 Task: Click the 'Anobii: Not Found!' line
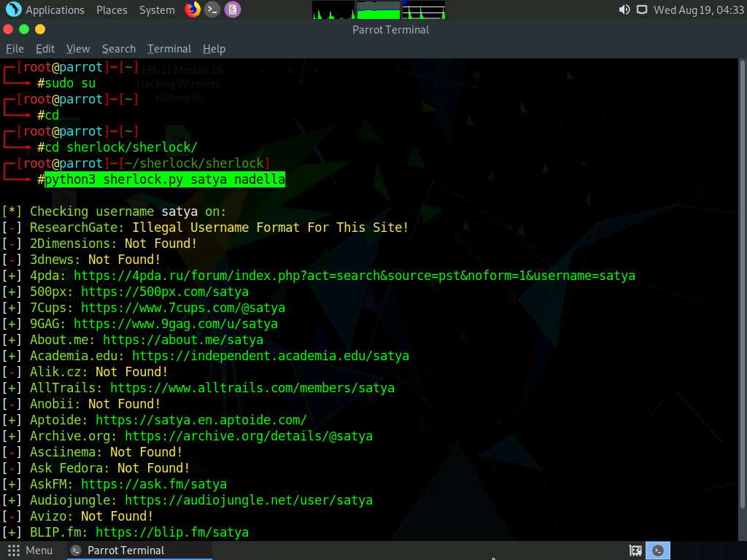click(82, 404)
